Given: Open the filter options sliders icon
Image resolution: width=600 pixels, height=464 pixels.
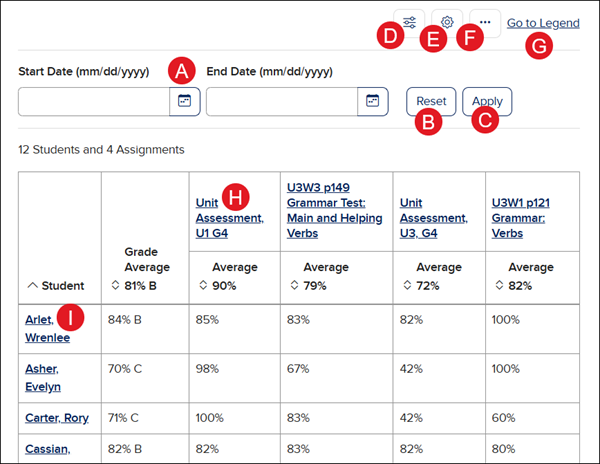Looking at the screenshot, I should pos(410,22).
